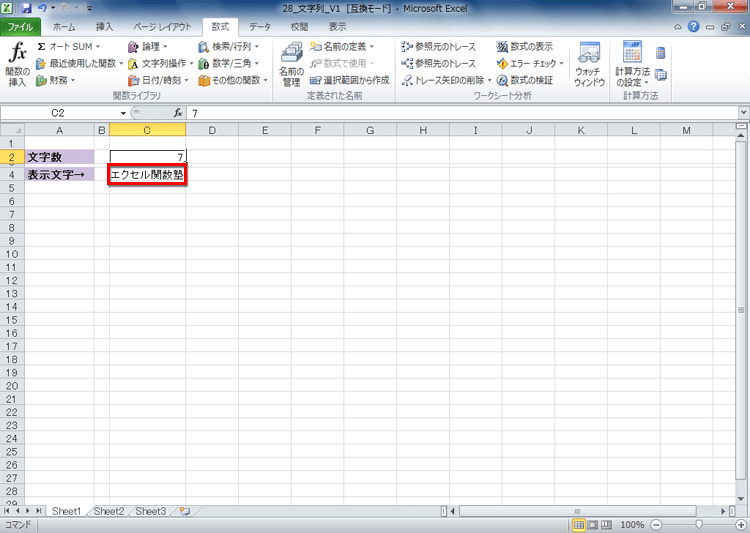Click the Zoom Out minus button
Screen dimensions: 750x533
pyautogui.click(x=657, y=525)
